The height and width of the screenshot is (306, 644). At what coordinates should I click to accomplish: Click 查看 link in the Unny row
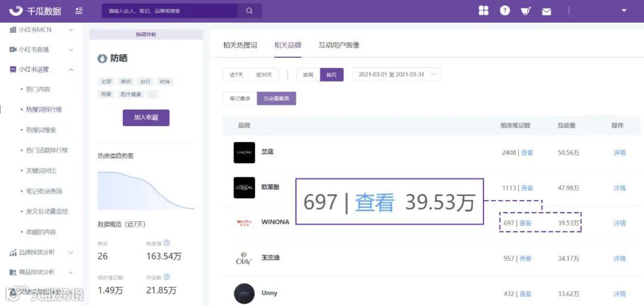tap(525, 293)
